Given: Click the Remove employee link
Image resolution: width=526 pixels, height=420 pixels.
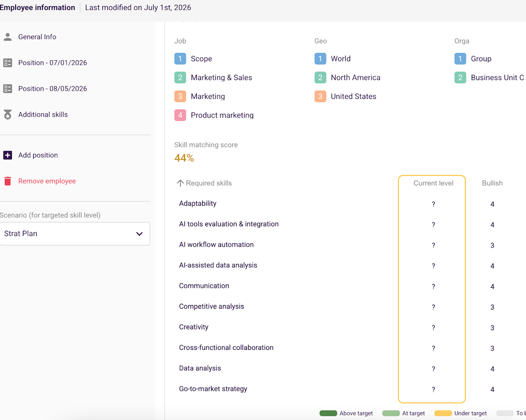Looking at the screenshot, I should point(47,181).
